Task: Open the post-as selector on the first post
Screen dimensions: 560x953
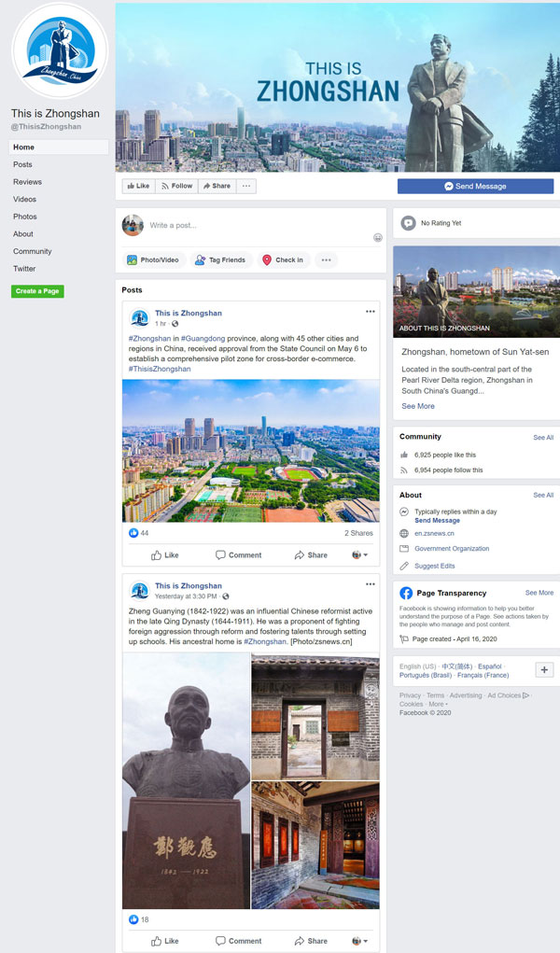Action: click(360, 554)
